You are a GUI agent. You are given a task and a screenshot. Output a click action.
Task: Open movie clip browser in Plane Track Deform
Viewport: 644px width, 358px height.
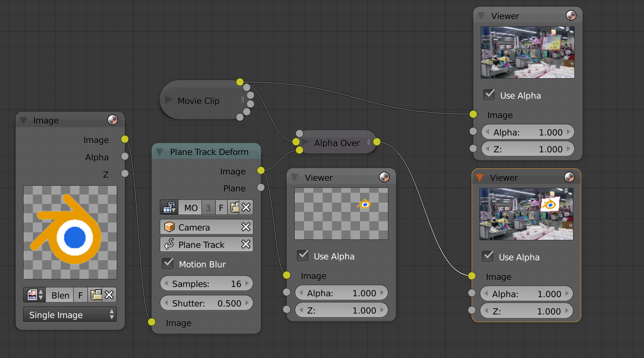coord(169,207)
